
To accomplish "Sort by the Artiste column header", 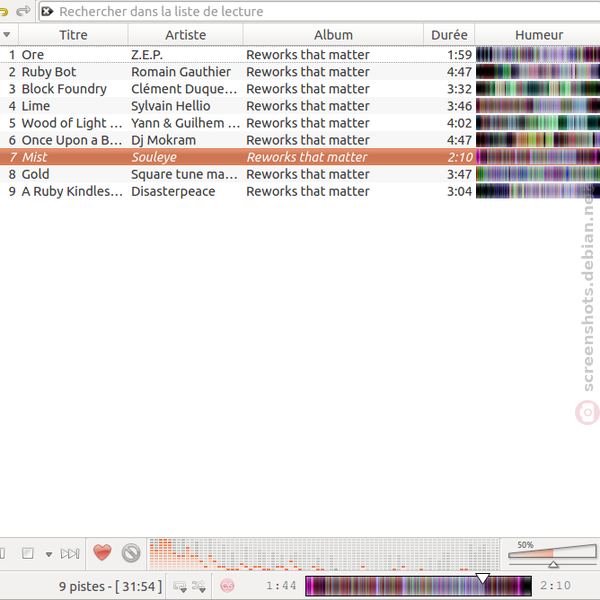I will click(x=186, y=35).
